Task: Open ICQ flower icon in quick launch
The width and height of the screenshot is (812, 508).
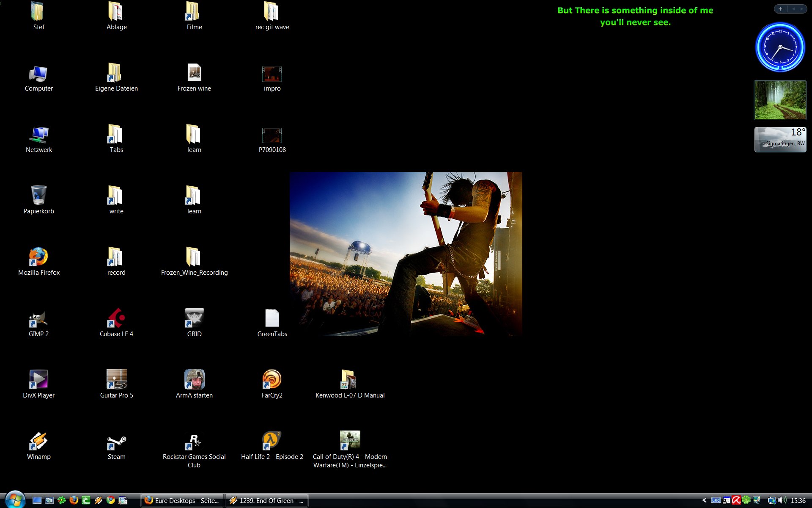Action: [61, 500]
